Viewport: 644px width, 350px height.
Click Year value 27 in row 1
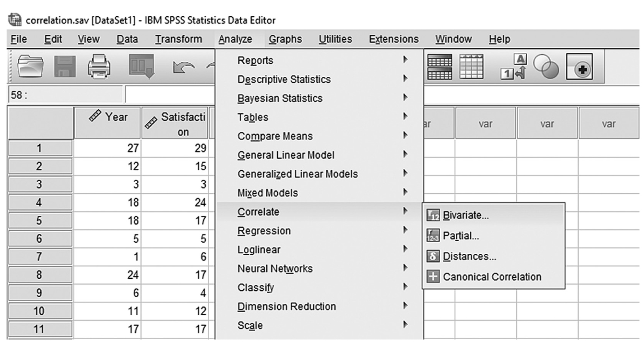tap(107, 148)
